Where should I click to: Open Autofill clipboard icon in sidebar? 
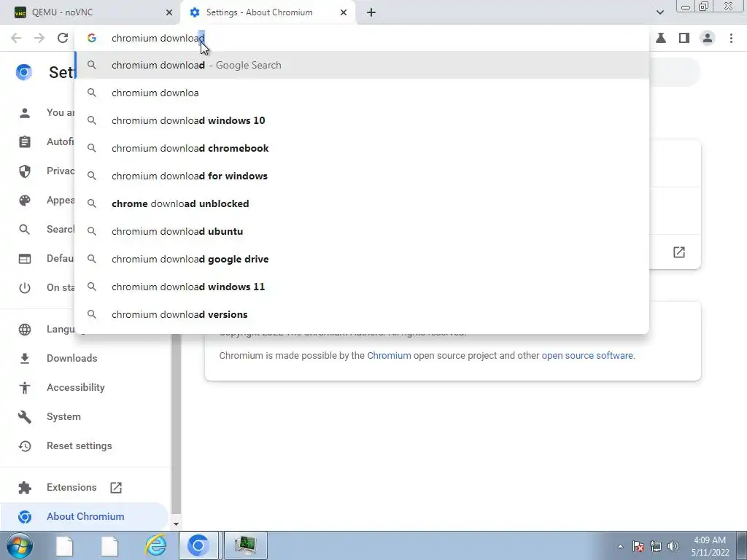click(25, 142)
